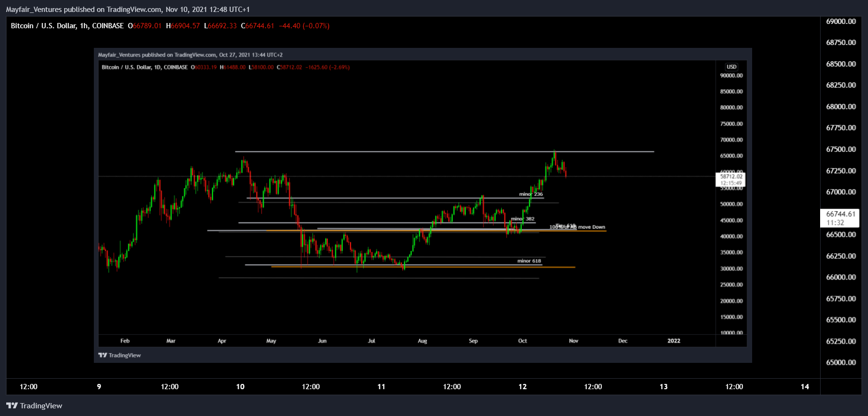Select the embedded 'Bitcoin / U.S. Dollar, 1D' title
Screen dimensions: 868x416
(145, 67)
